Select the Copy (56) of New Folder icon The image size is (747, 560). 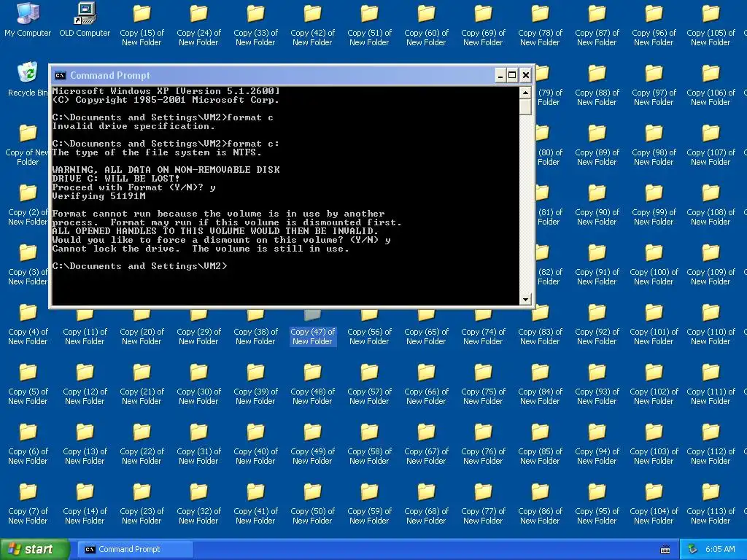(369, 329)
